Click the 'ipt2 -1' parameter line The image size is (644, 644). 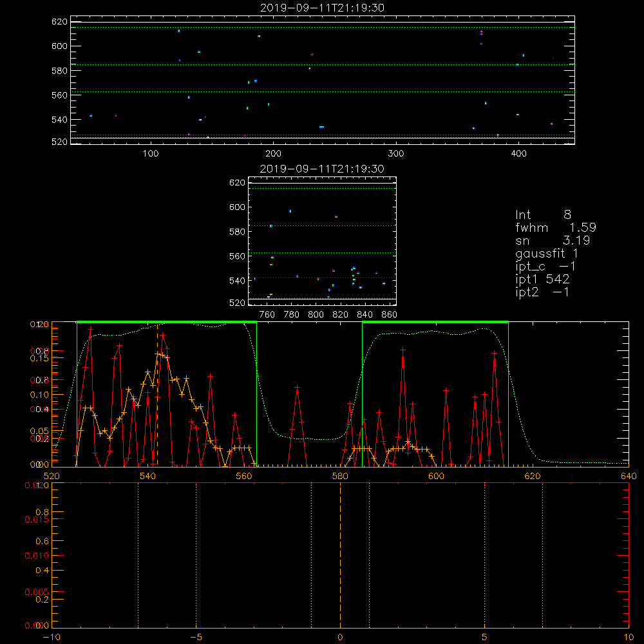point(542,292)
